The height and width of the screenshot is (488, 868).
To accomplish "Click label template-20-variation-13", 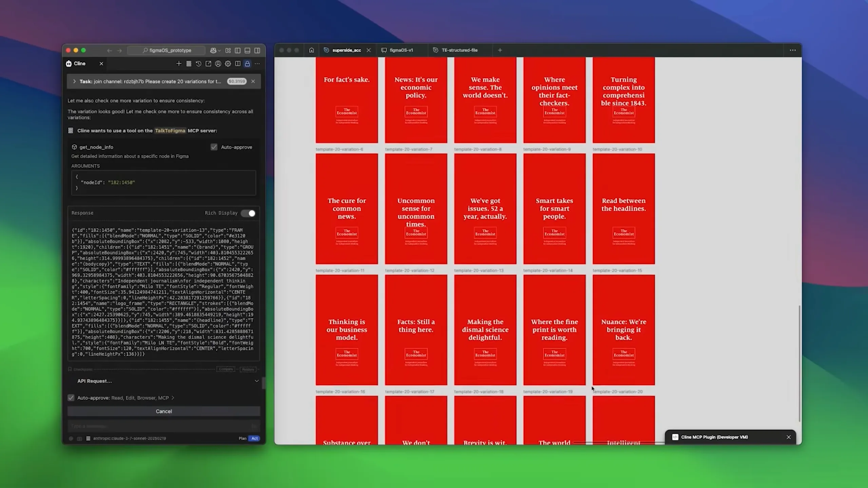I will (x=479, y=270).
